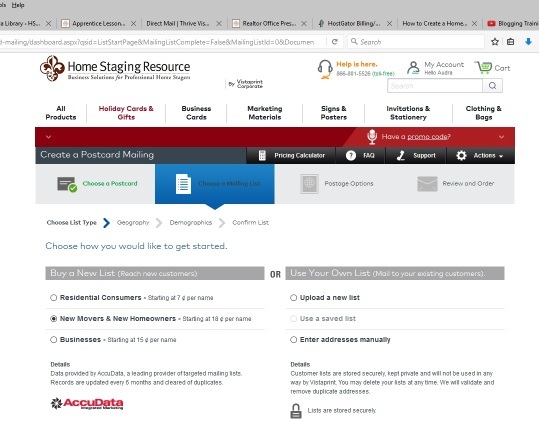Click the site search magnifier button

point(492,86)
